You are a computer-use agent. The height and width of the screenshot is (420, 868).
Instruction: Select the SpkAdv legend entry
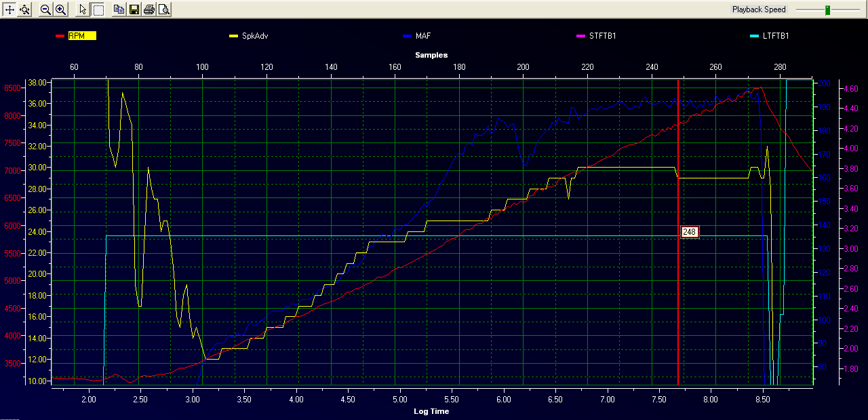tap(255, 36)
